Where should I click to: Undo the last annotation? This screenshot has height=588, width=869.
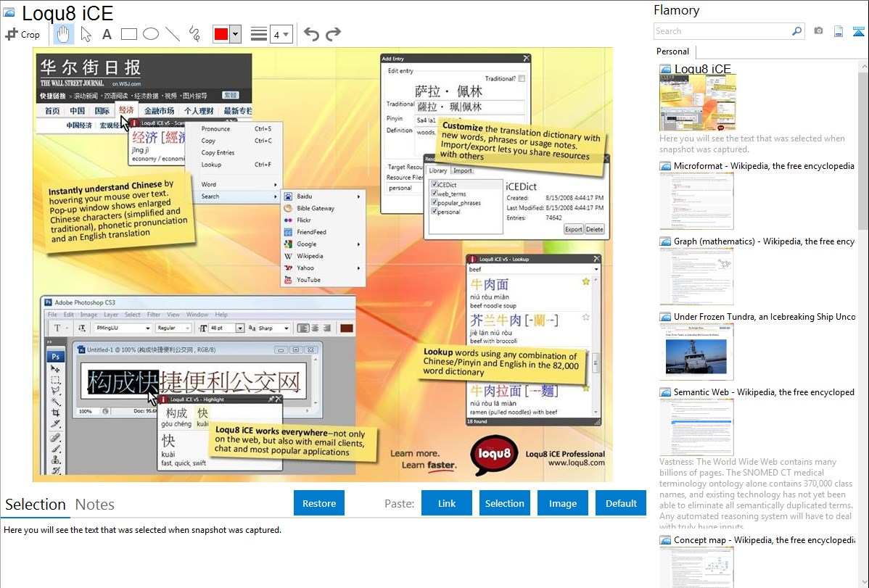click(x=311, y=34)
